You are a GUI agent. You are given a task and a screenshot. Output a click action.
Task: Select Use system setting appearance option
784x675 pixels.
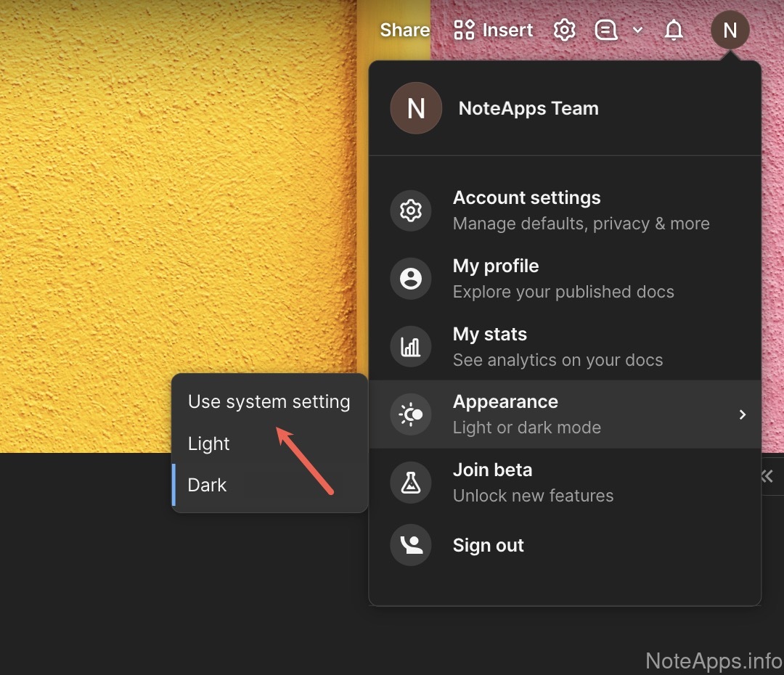269,402
